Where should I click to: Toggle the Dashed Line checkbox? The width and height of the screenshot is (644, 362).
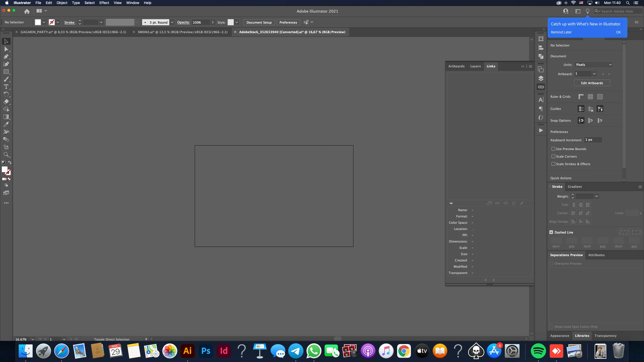pos(551,232)
